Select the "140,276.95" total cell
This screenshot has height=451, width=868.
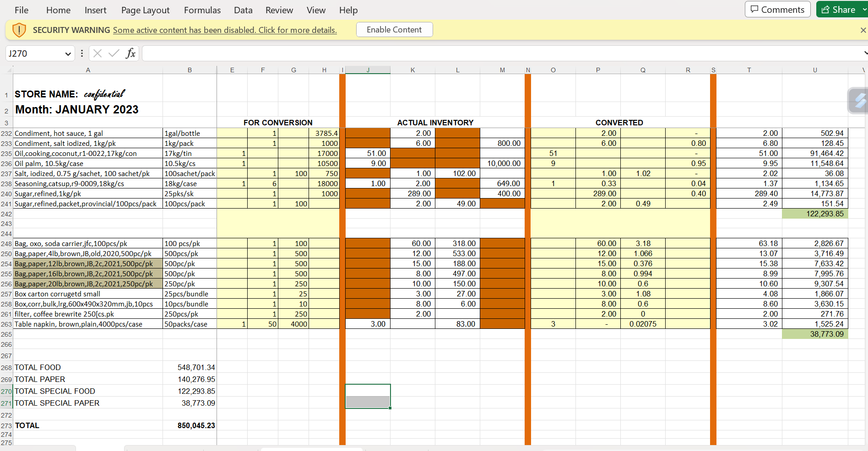(190, 379)
